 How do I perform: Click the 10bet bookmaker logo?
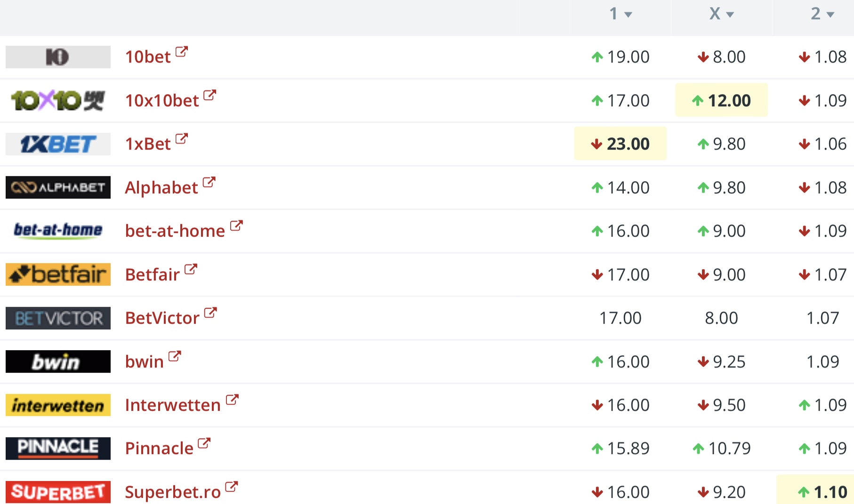point(58,57)
